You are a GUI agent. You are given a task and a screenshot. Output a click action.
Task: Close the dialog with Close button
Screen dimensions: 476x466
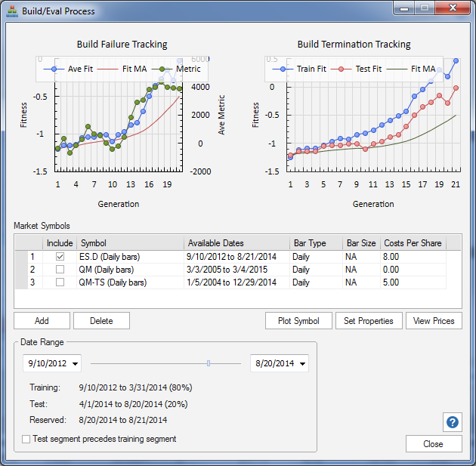pyautogui.click(x=434, y=444)
